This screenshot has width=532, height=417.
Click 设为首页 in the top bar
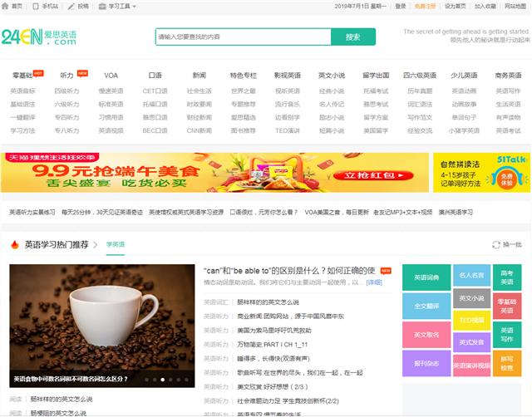[x=455, y=7]
